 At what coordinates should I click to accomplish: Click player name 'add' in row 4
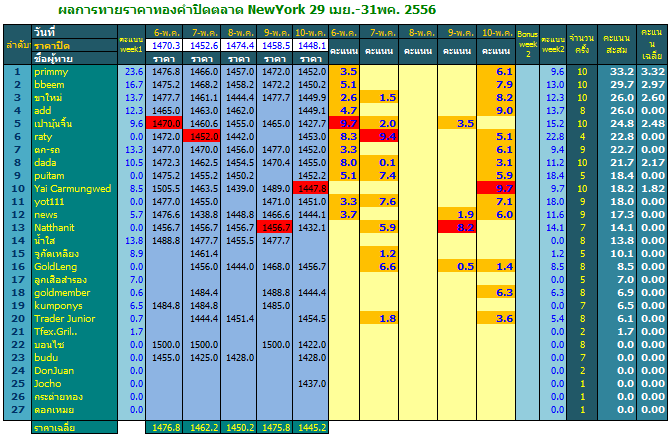point(75,111)
